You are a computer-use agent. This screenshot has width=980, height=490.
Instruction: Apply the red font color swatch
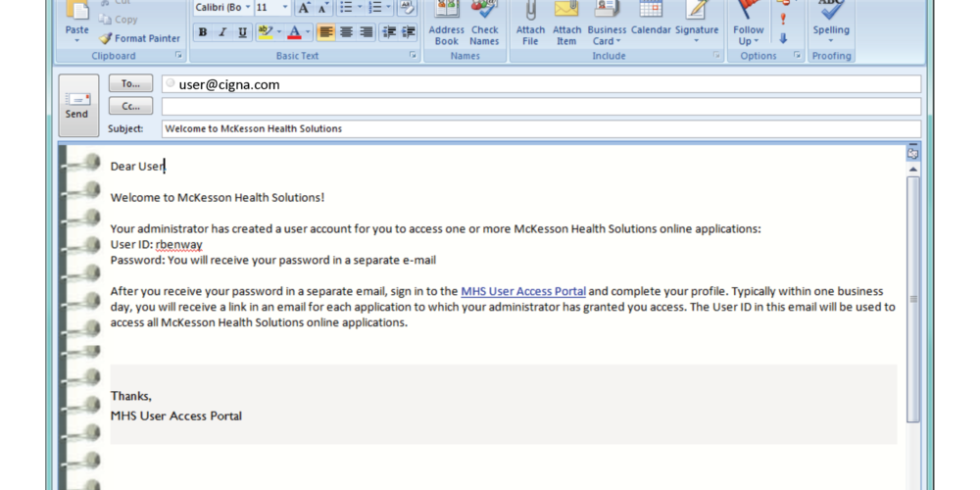296,32
